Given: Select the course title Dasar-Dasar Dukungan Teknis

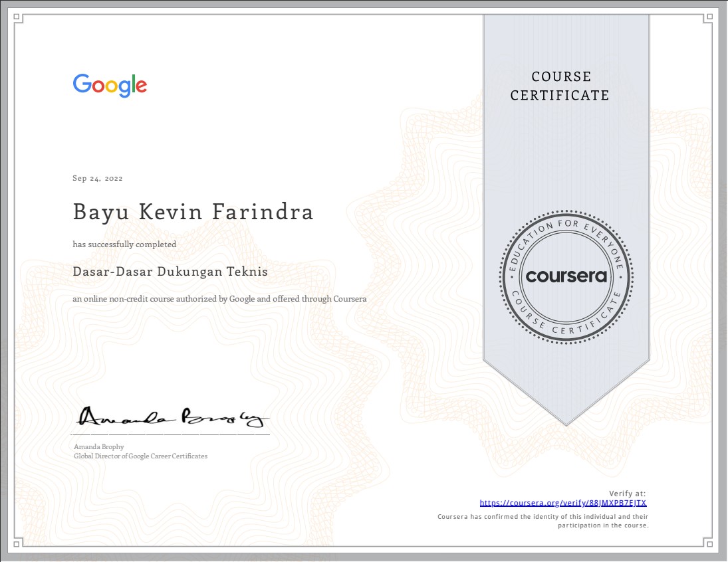Looking at the screenshot, I should [170, 271].
